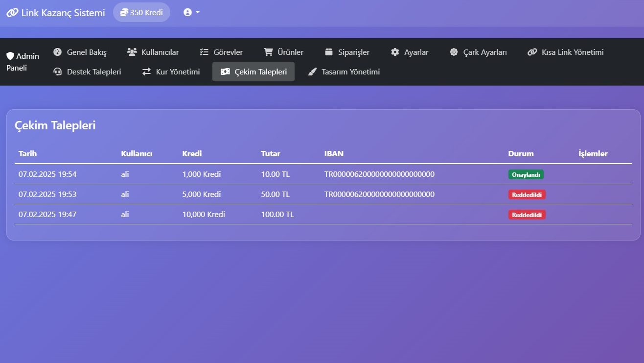The height and width of the screenshot is (363, 644).
Task: Open the Link Kazanç Sistemi home link
Action: pyautogui.click(x=56, y=13)
